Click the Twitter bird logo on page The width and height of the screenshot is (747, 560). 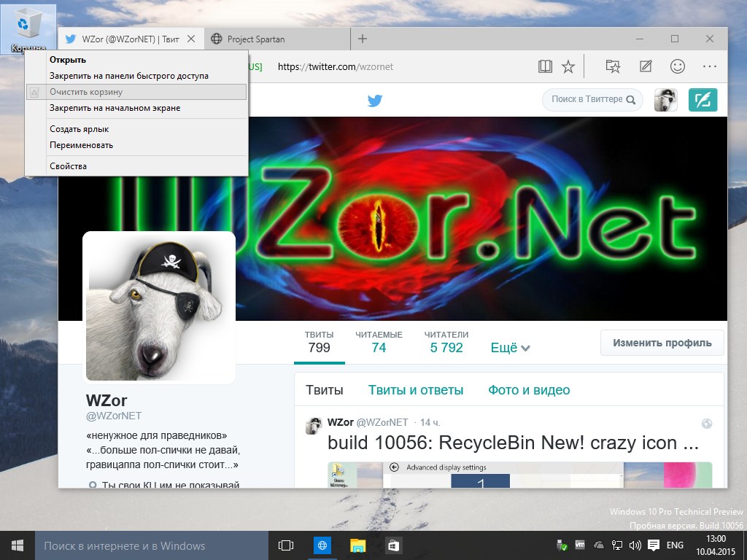[x=375, y=101]
